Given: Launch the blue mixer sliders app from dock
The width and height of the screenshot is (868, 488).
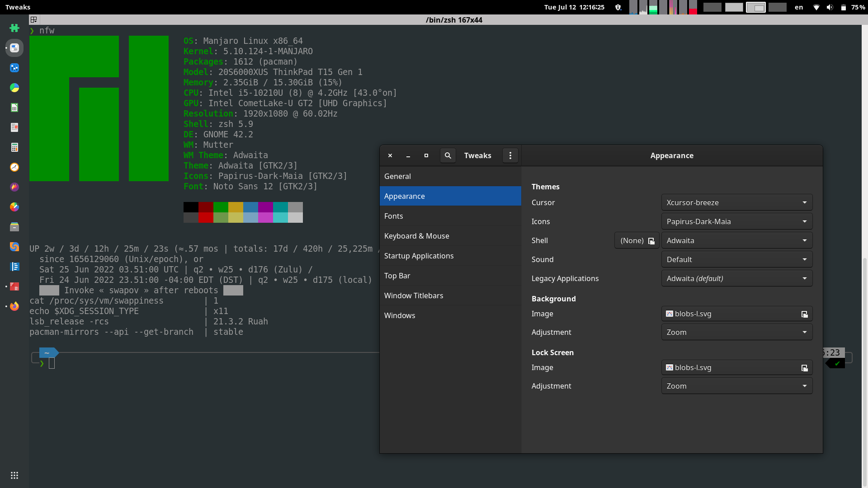Looking at the screenshot, I should [14, 68].
